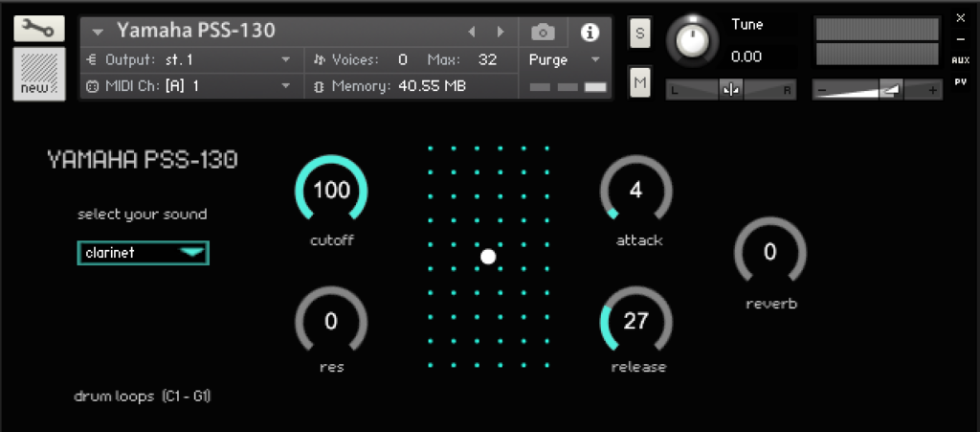Screen dimensions: 980x432
Task: Click the res knob showing 0
Action: coord(331,321)
